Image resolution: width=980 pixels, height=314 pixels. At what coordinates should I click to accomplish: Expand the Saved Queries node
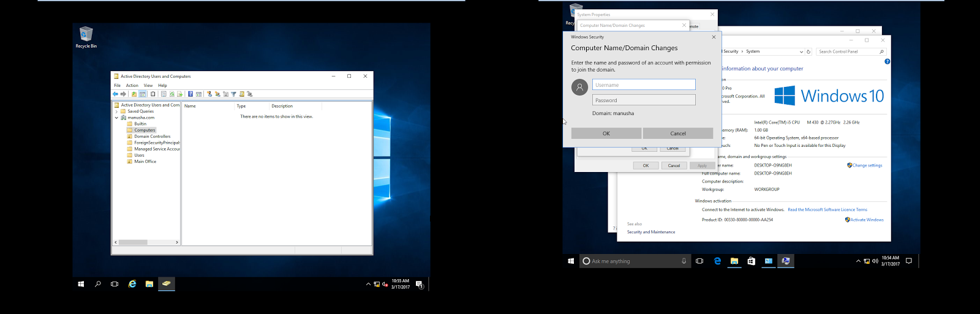[116, 111]
